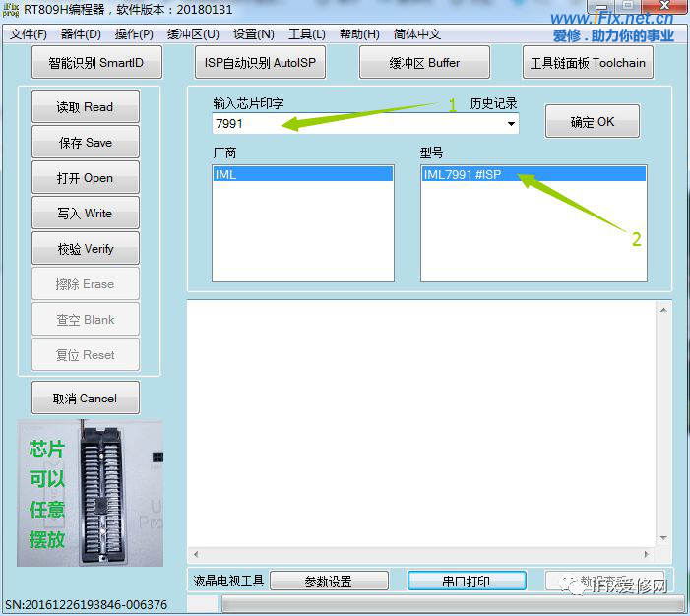Viewport: 690px width, 616px height.
Task: Click the 参数设置 button
Action: (x=329, y=581)
